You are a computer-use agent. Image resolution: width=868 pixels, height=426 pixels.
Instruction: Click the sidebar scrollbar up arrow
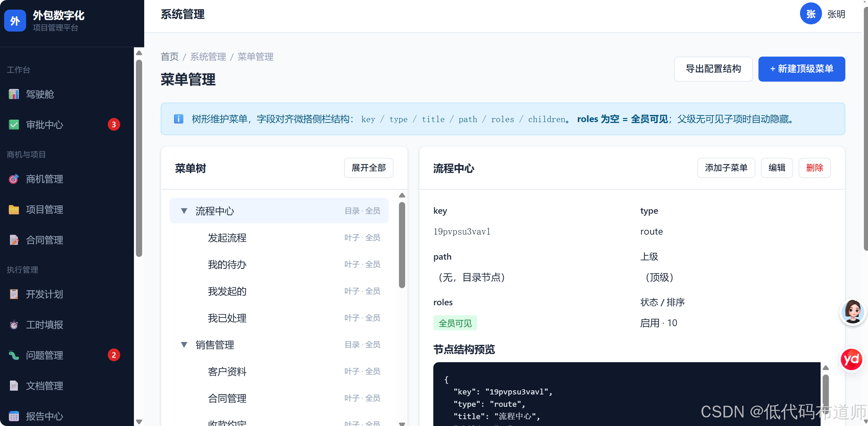click(139, 53)
